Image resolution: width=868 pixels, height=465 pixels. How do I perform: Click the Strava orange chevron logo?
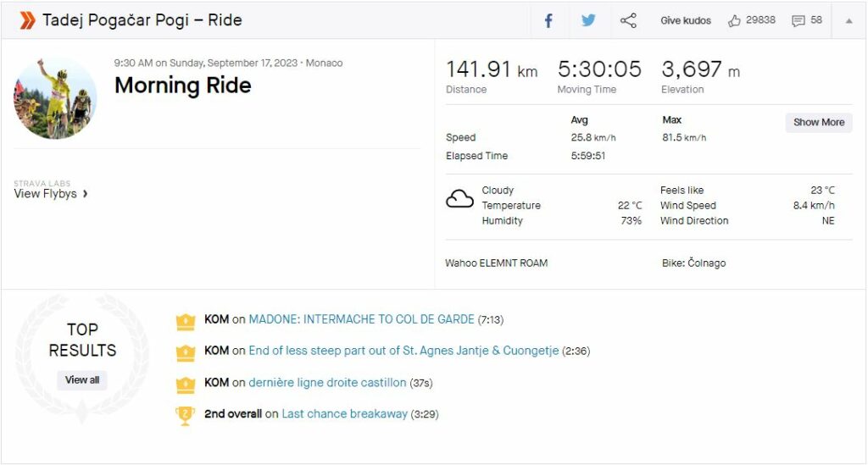[x=27, y=20]
